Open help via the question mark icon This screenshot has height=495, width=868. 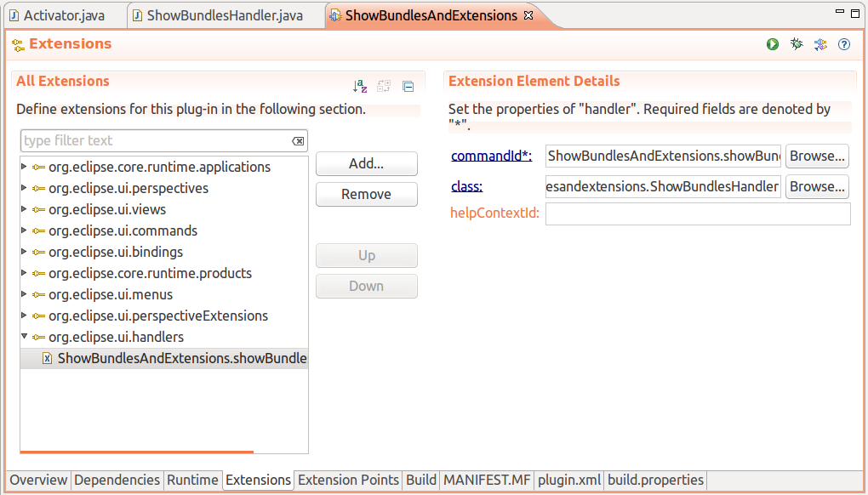tap(843, 44)
